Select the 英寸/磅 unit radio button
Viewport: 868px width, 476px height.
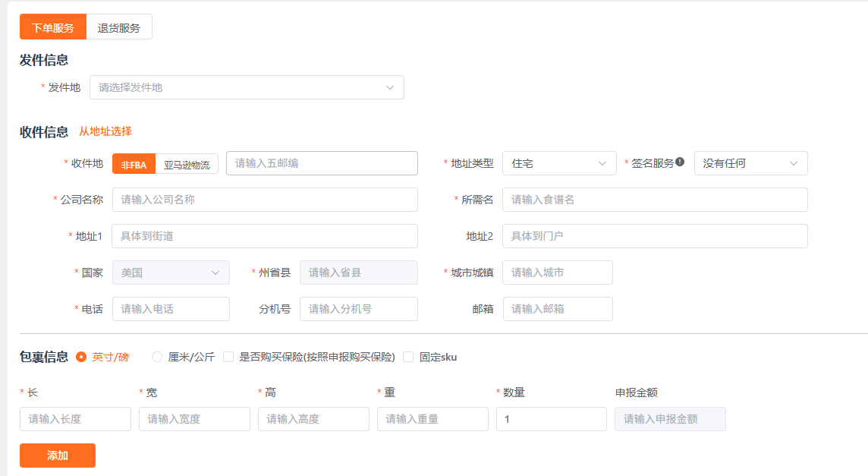tap(81, 357)
